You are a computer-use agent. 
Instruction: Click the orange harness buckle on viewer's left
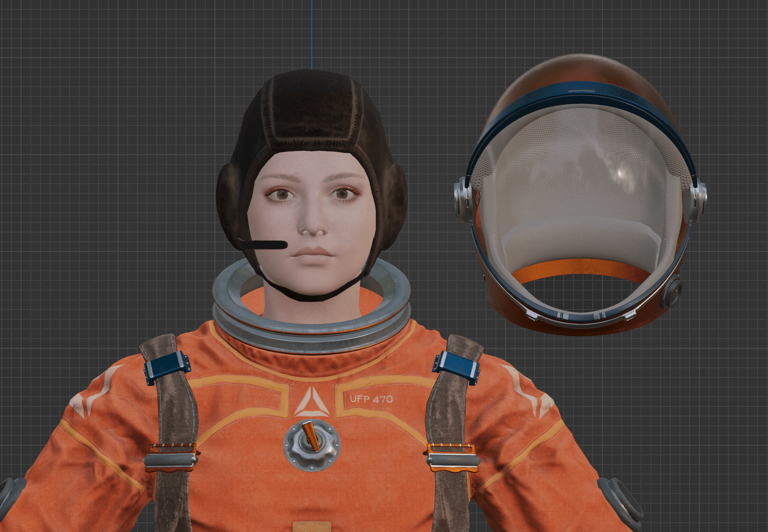(x=171, y=457)
